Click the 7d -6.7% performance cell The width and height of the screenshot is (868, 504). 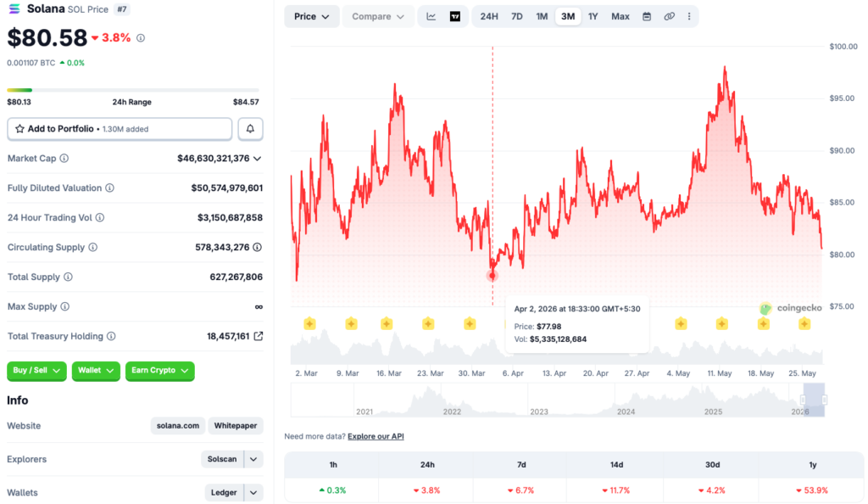(521, 490)
